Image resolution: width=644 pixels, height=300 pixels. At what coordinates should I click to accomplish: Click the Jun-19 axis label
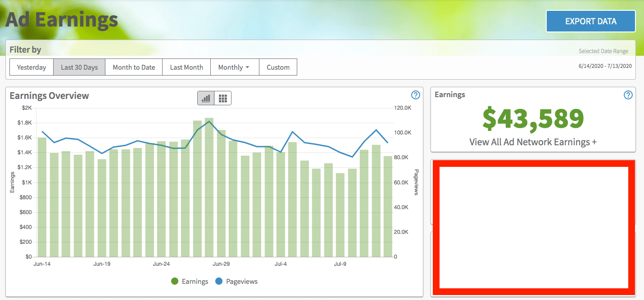click(x=102, y=264)
